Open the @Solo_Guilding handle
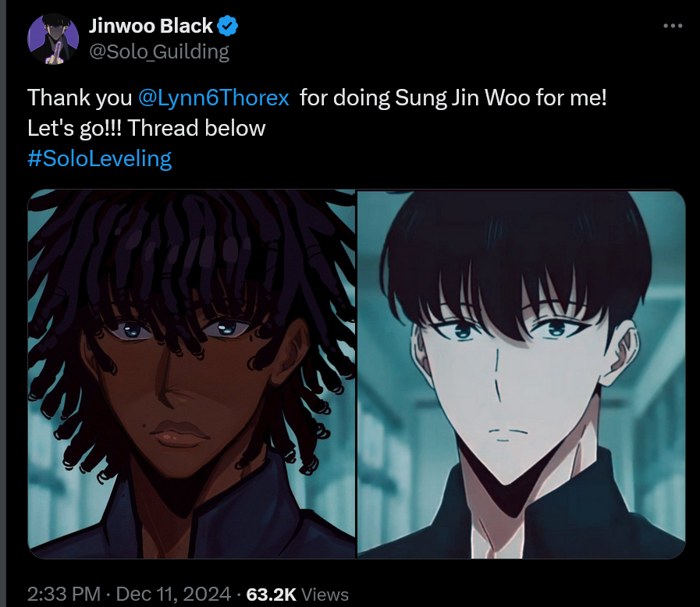Image resolution: width=700 pixels, height=607 pixels. (x=159, y=51)
